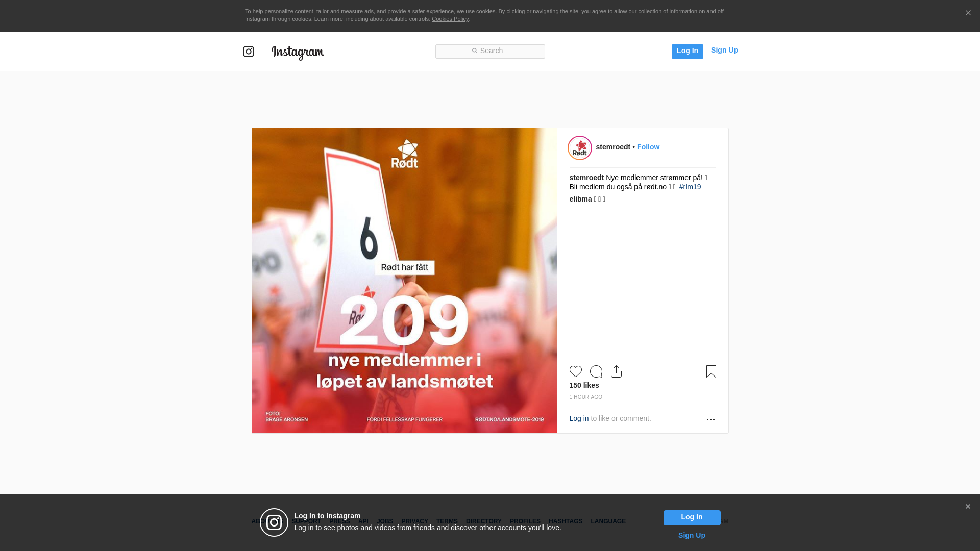Like the post with the heart icon
This screenshot has width=980, height=551.
pyautogui.click(x=576, y=371)
